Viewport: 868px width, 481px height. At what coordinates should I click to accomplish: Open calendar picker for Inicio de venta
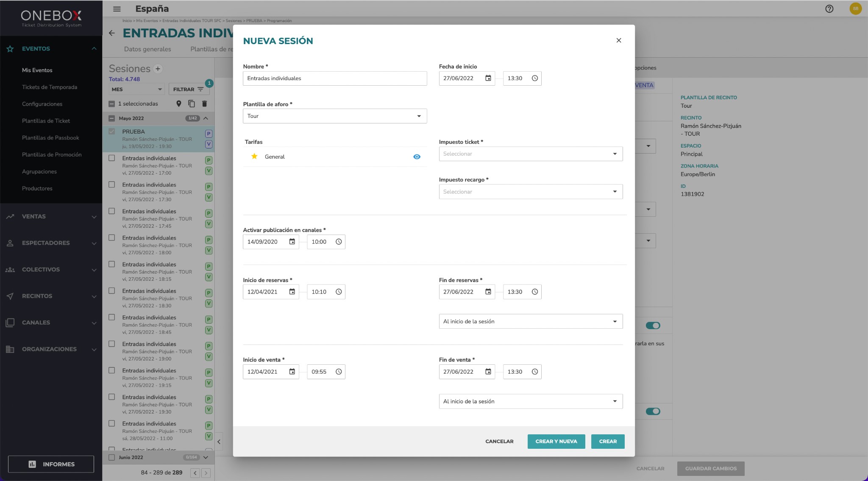coord(292,372)
